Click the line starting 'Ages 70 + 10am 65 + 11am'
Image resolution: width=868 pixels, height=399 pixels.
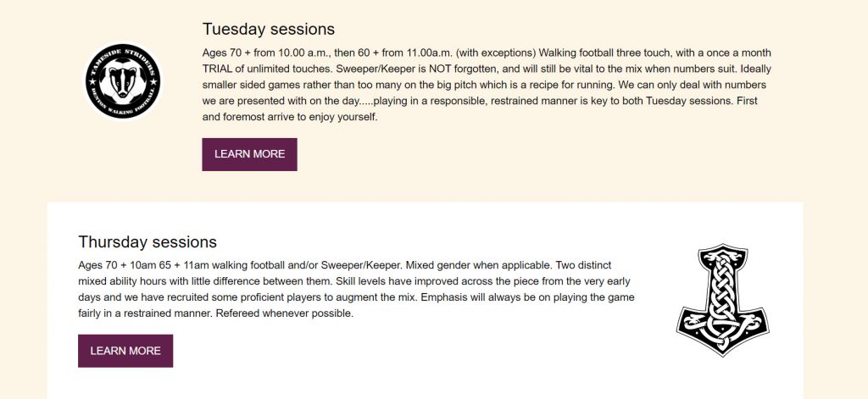345,265
